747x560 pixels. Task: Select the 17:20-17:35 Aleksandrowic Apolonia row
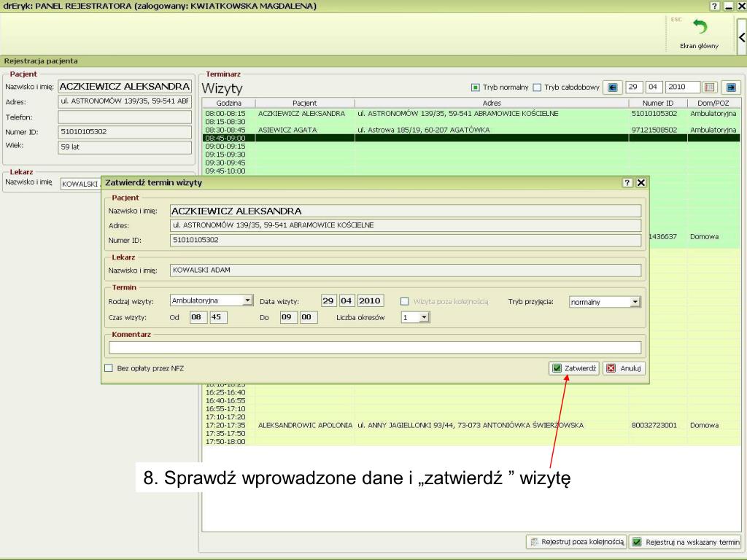(x=438, y=425)
